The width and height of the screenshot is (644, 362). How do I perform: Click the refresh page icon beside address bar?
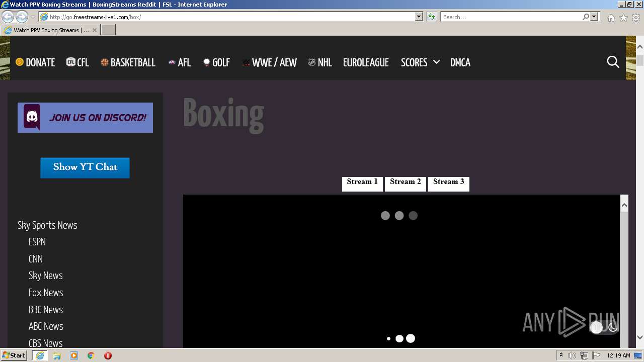(431, 17)
